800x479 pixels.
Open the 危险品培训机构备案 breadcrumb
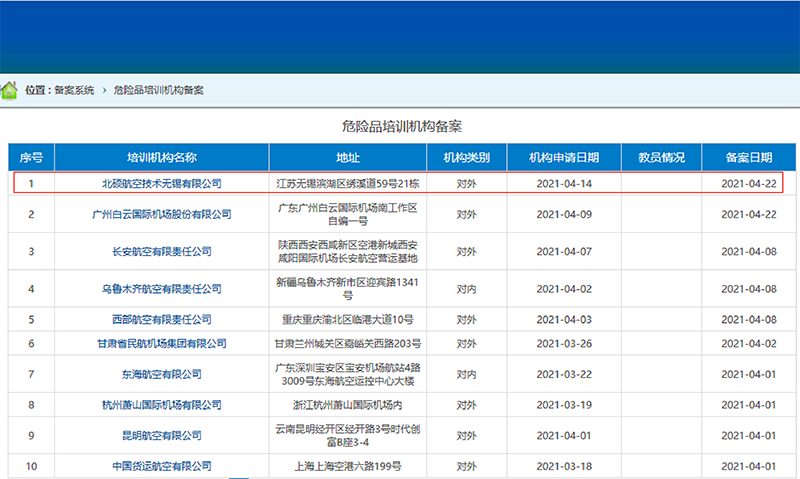click(158, 90)
